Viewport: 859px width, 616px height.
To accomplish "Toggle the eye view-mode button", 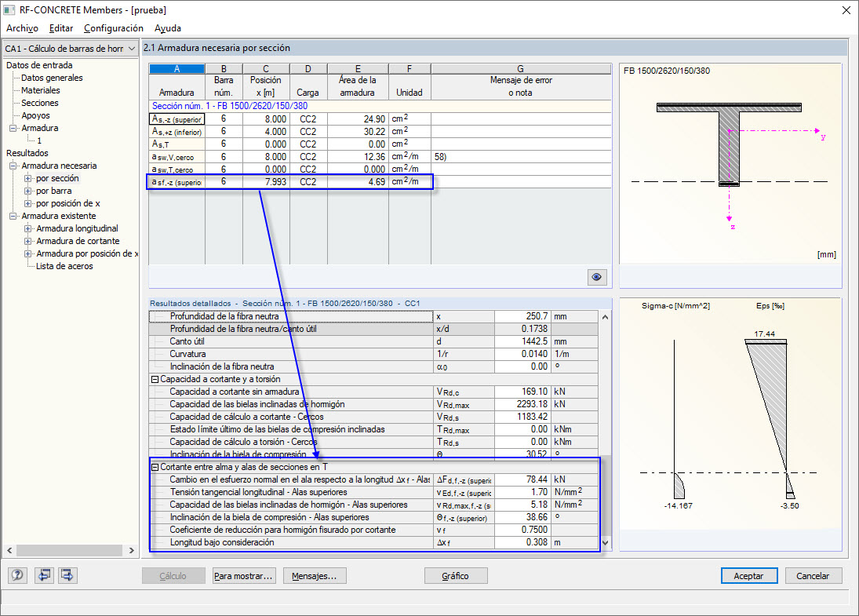I will click(596, 277).
